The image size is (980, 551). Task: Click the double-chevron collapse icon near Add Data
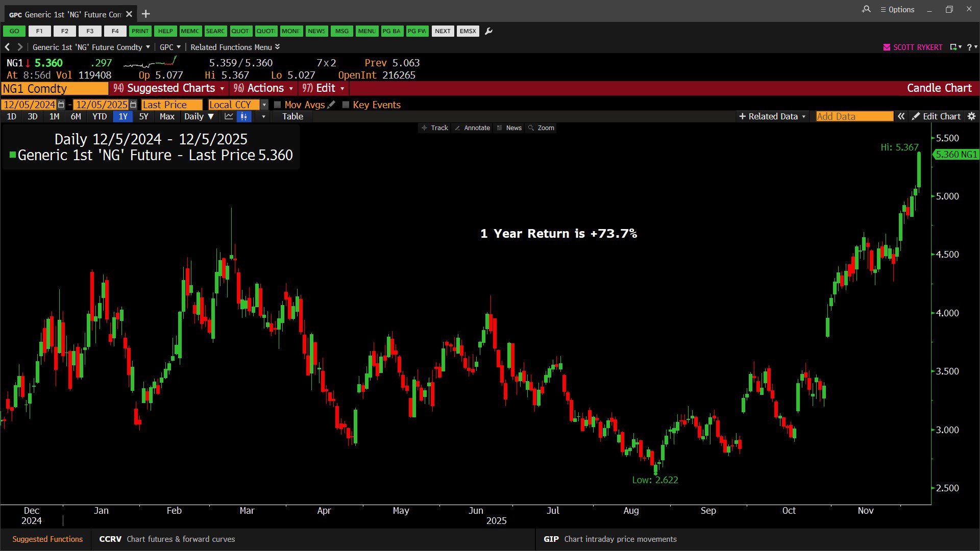tap(901, 116)
